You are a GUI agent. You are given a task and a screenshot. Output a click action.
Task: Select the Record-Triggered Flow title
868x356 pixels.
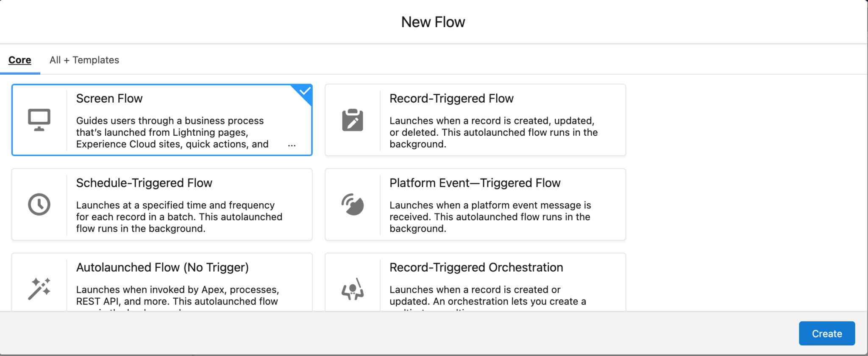[451, 98]
